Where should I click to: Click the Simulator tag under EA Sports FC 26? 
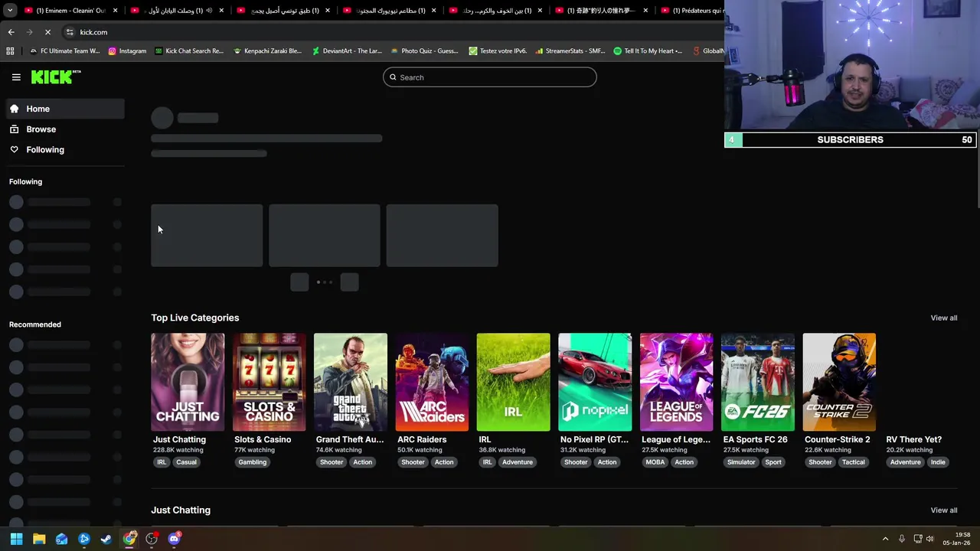741,462
